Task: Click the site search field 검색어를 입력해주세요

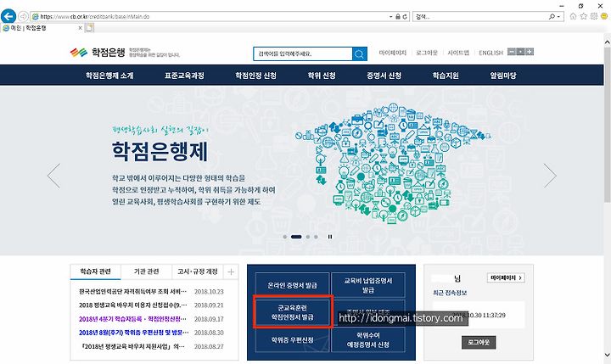Action: point(303,53)
